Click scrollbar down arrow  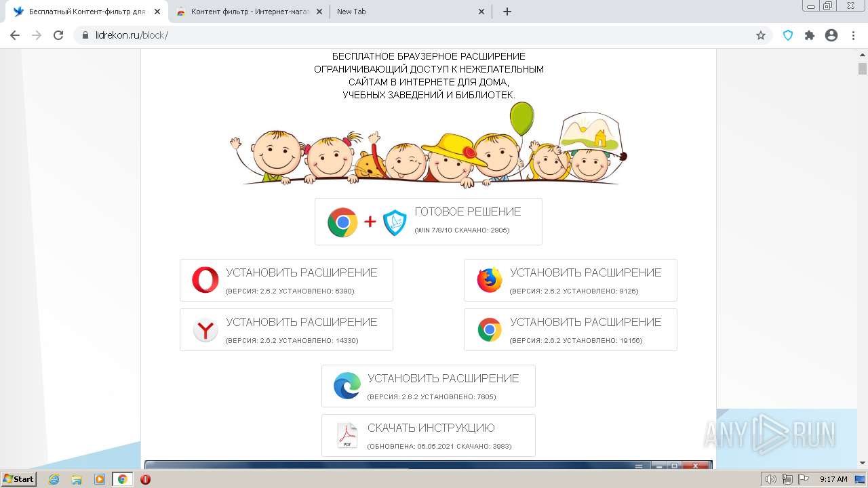pos(863,463)
